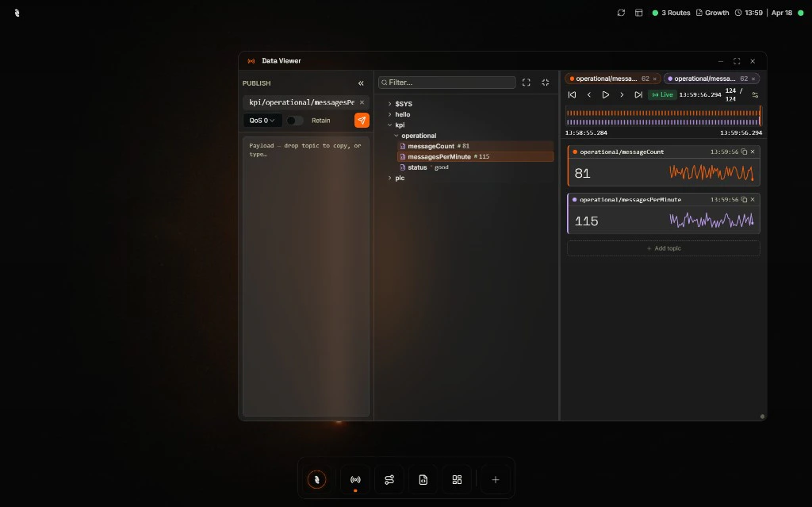Send the message with the orange publish button
Image resolution: width=812 pixels, height=507 pixels.
tap(362, 121)
